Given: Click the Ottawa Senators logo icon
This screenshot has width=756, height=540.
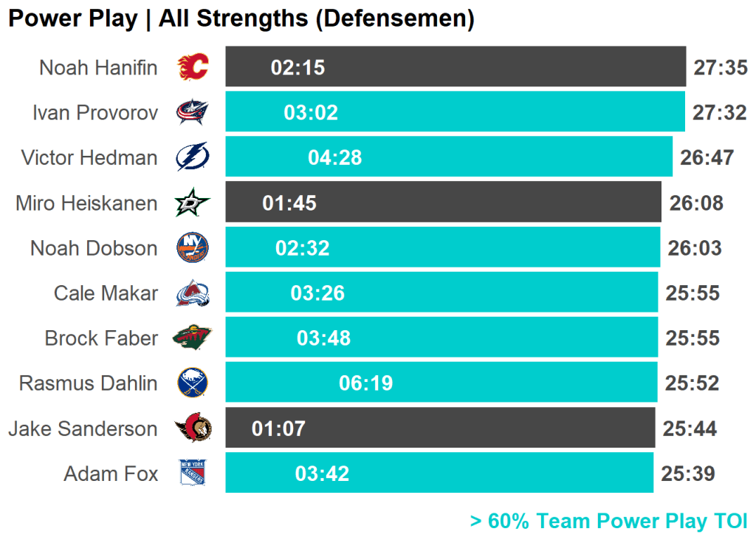Looking at the screenshot, I should pos(193,428).
